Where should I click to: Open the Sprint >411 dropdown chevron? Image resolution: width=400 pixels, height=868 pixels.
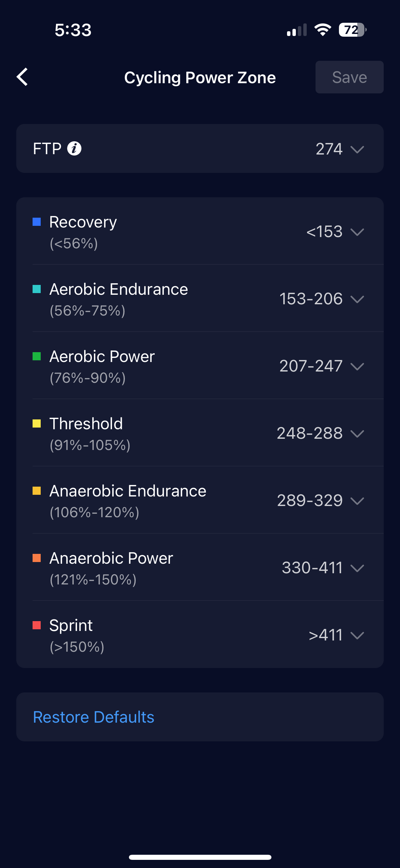pyautogui.click(x=357, y=635)
